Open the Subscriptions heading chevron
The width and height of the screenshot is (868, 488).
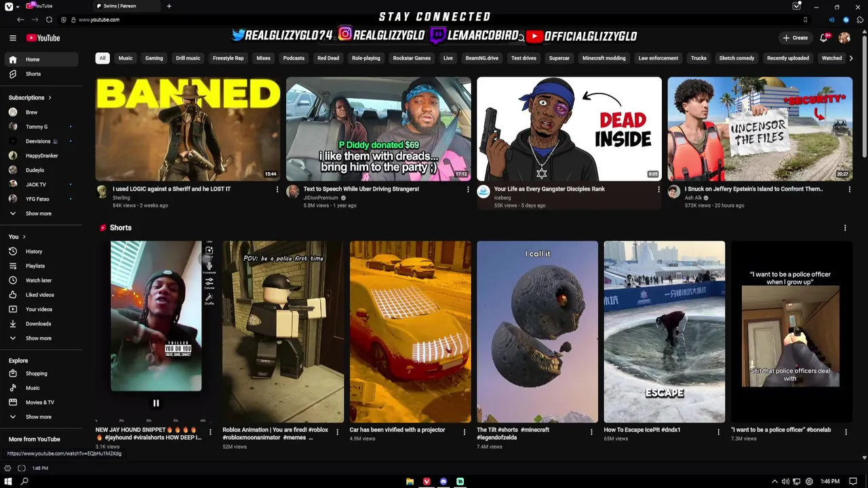tap(50, 98)
